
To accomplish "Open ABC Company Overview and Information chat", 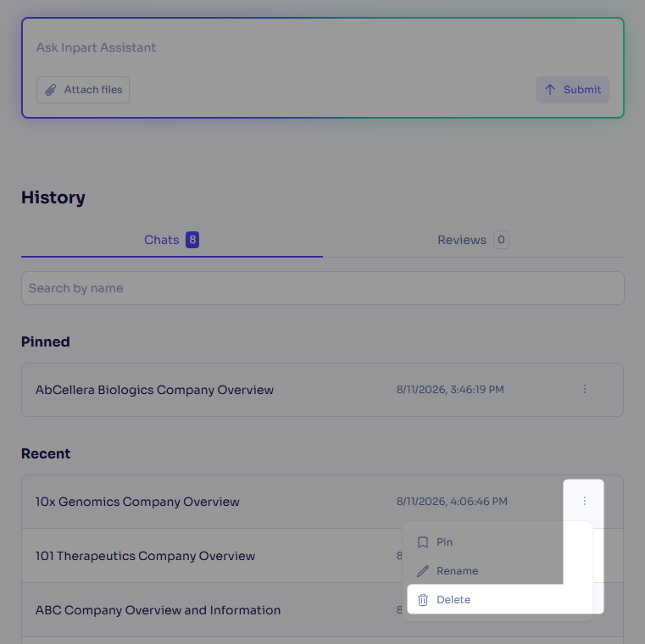I will pyautogui.click(x=158, y=610).
